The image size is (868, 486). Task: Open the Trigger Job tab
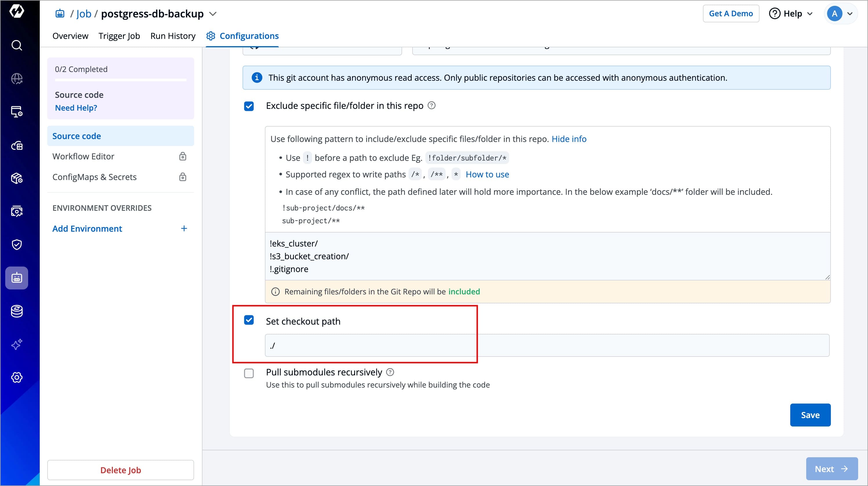(119, 36)
